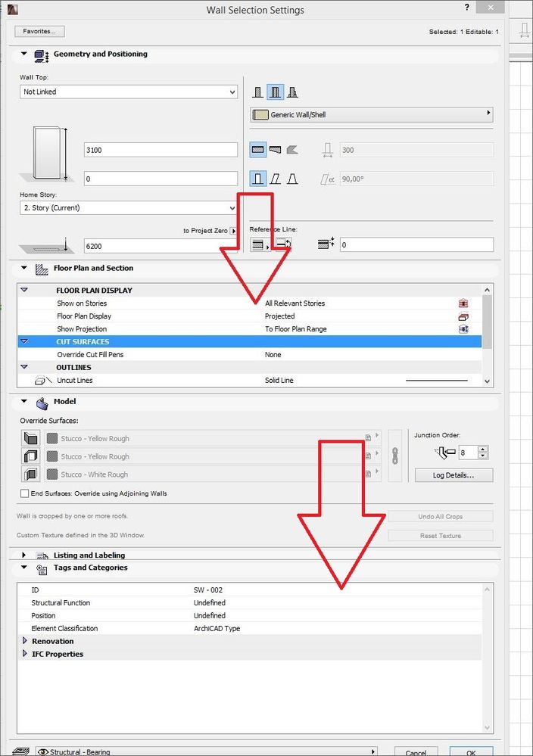Click the Tags and Categories panel icon

tap(42, 569)
